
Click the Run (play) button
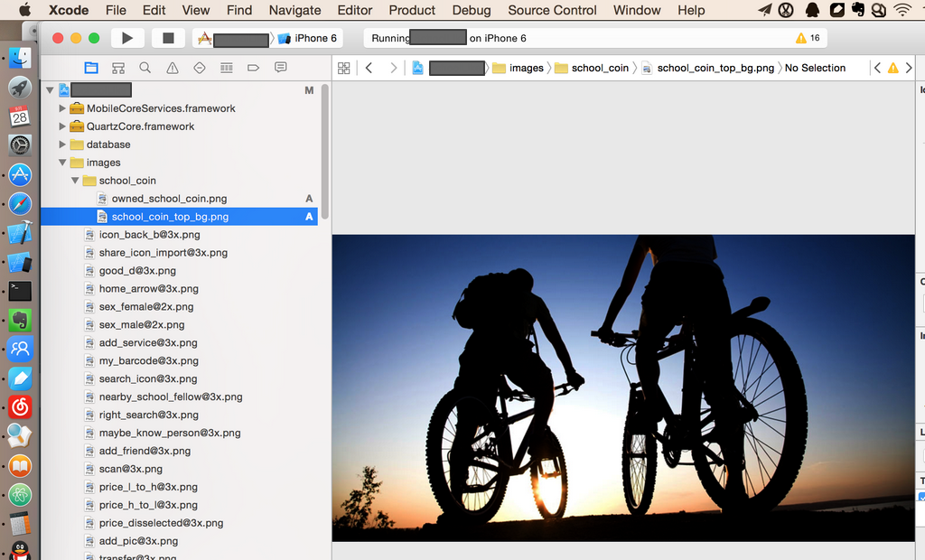[x=127, y=38]
